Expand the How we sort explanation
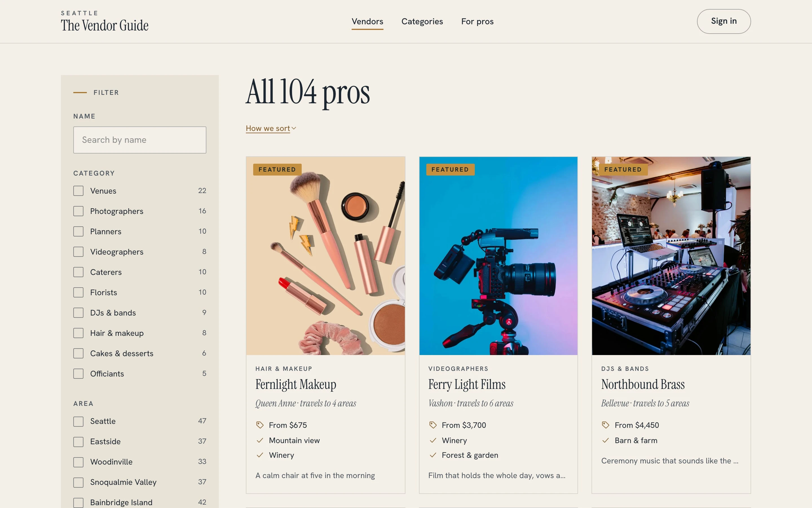Screen dimensions: 812x508 [x=271, y=128]
